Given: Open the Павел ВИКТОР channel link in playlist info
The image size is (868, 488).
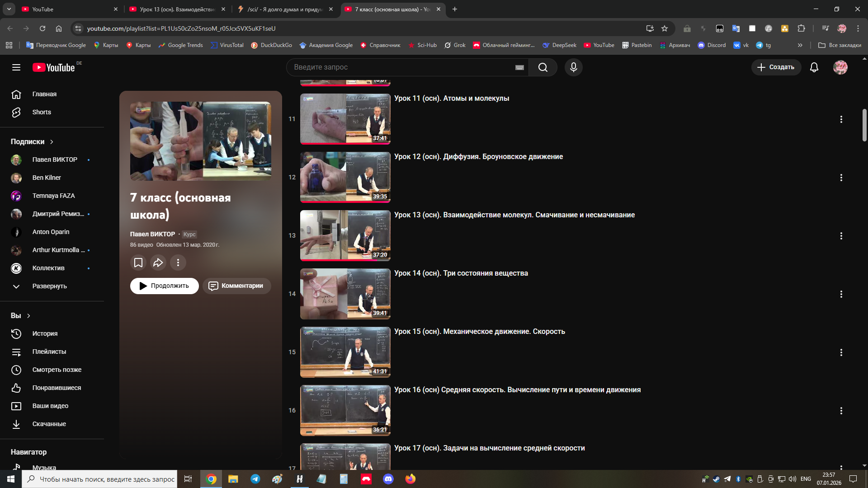Looking at the screenshot, I should point(152,234).
